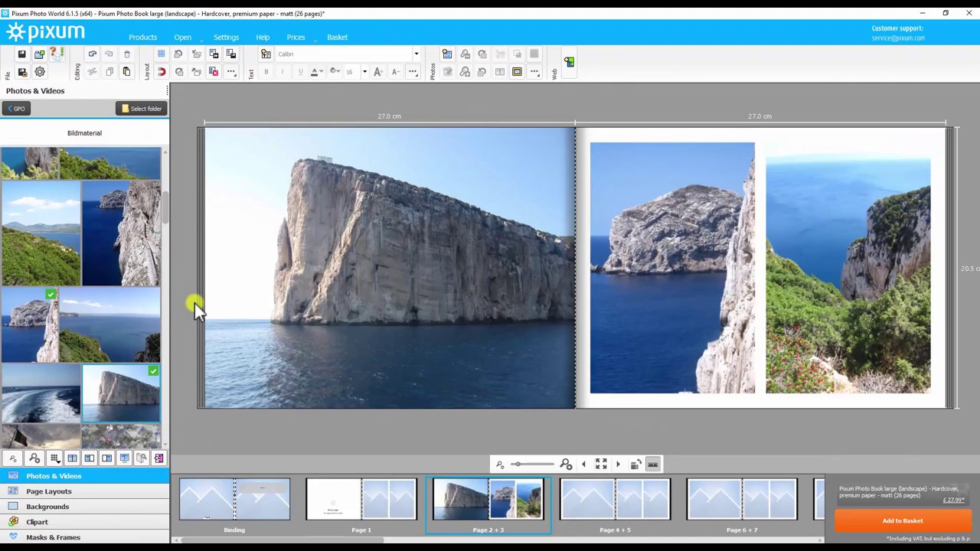Toggle the snap magnet tool
This screenshot has width=980, height=551.
point(162,72)
